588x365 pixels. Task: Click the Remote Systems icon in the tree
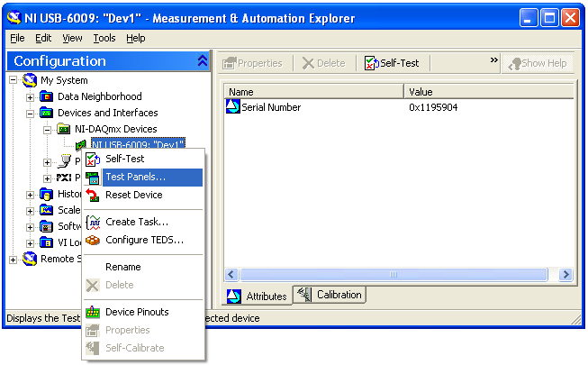tap(30, 259)
